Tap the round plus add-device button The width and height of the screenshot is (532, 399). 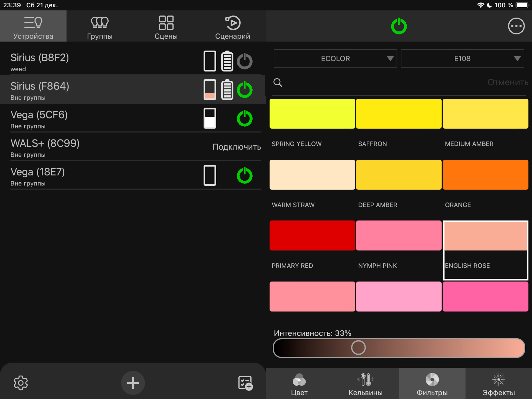133,383
